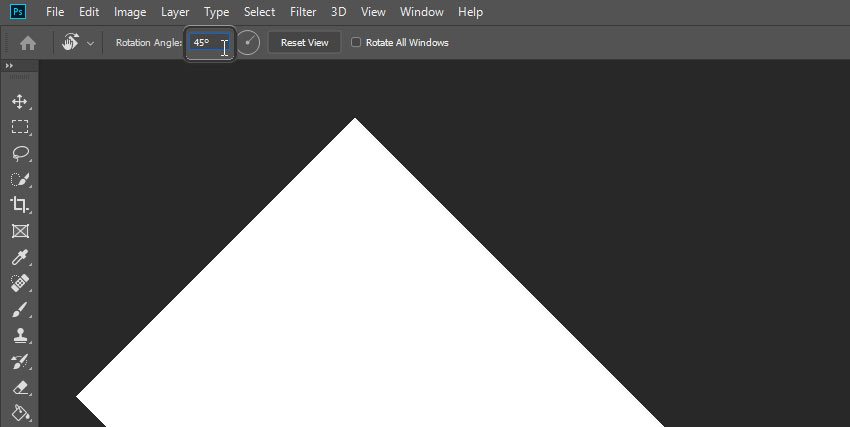Select the Rectangular Marquee tool
The height and width of the screenshot is (427, 850).
[20, 127]
